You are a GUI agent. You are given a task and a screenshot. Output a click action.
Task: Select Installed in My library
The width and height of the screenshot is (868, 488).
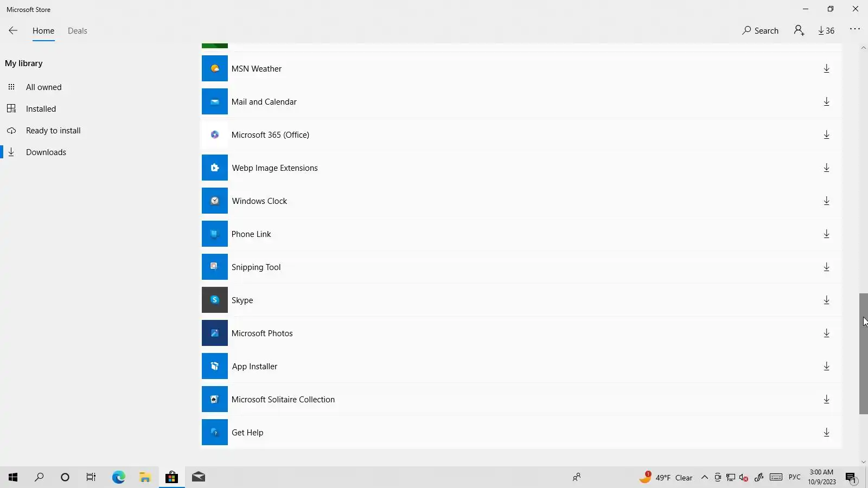click(x=41, y=109)
